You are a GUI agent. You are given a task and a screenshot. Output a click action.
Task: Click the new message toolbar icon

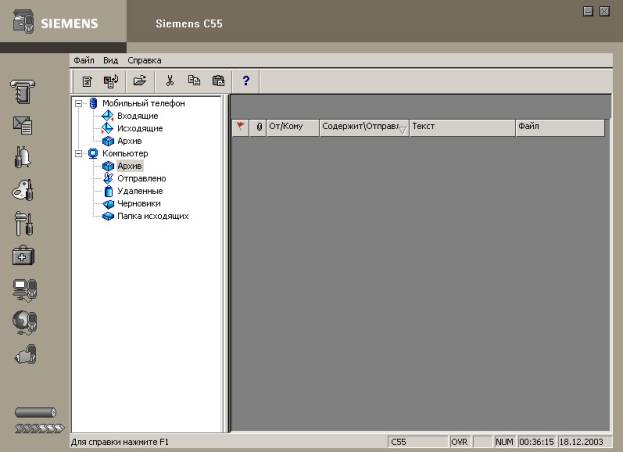click(x=87, y=81)
